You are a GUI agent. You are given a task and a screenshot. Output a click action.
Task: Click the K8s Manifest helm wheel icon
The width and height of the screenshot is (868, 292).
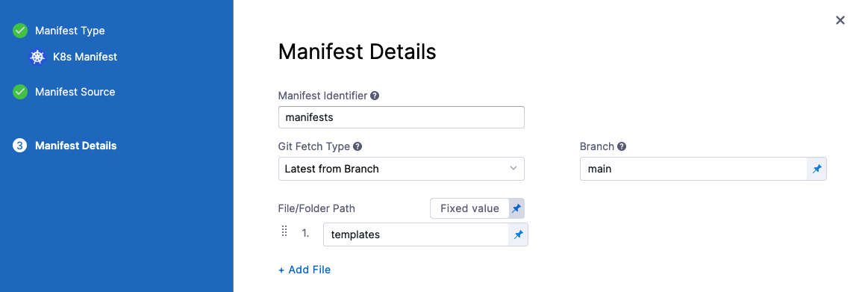[37, 57]
